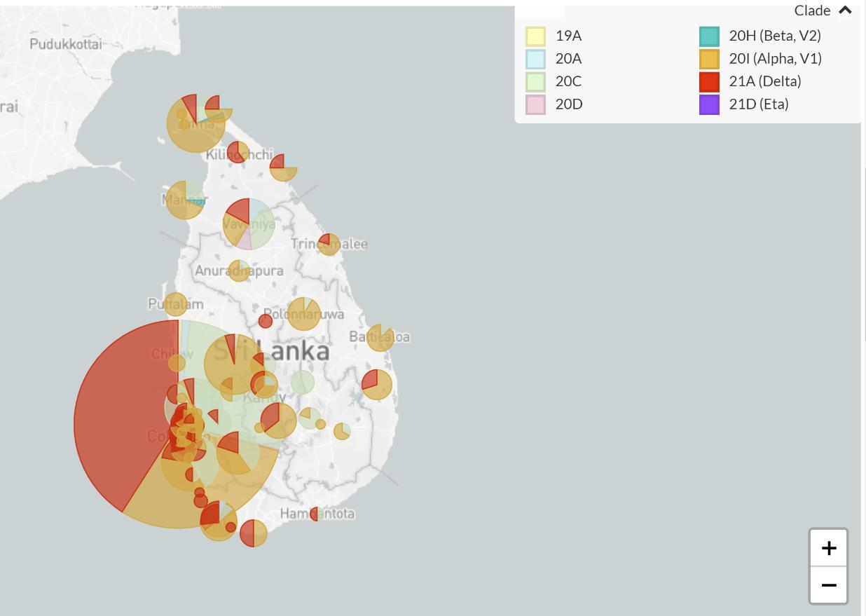Click the 20H (Beta, V2) swatch
Image resolution: width=866 pixels, height=616 pixels.
click(709, 36)
